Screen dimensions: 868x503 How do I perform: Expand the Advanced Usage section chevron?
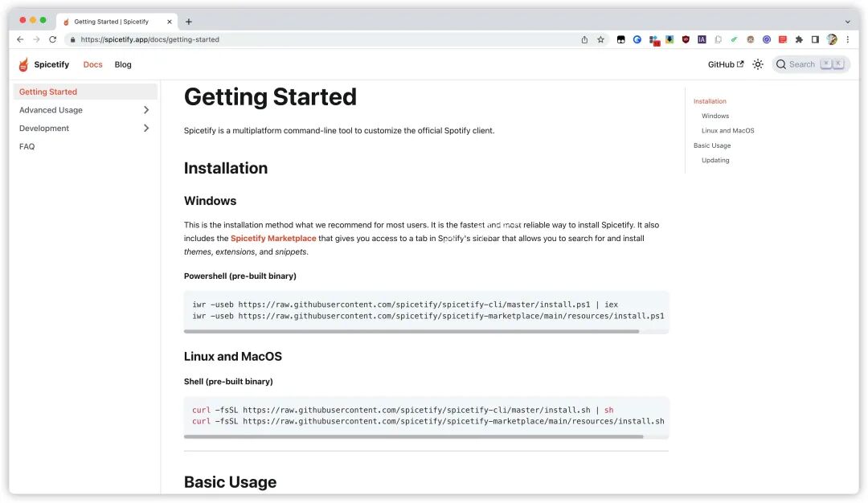click(x=146, y=110)
